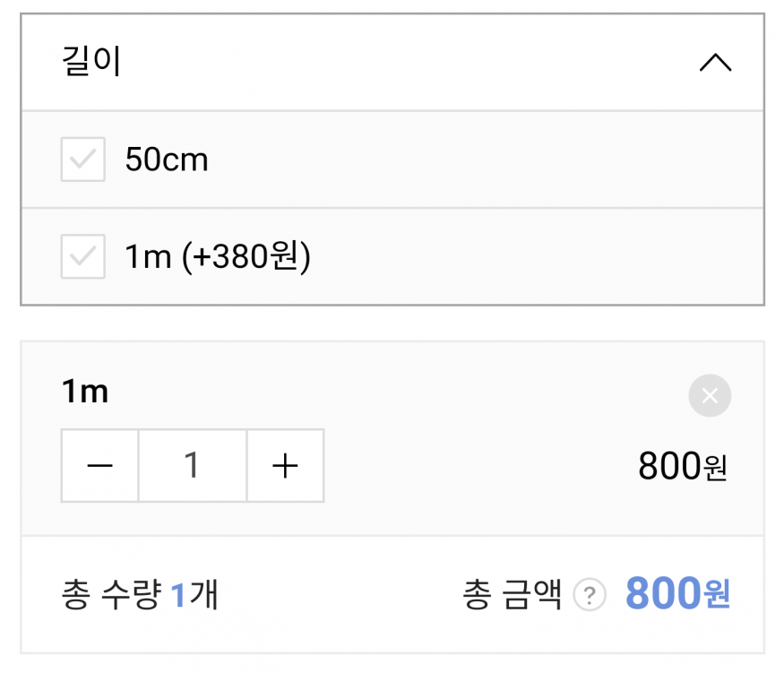Viewport: 784px width, 673px height.
Task: Click the 길이 dropdown header label
Action: coord(91,61)
